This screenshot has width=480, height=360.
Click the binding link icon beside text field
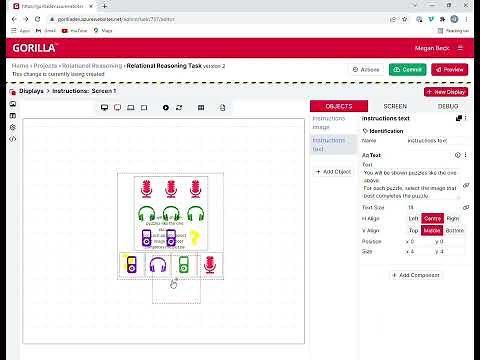[x=466, y=185]
